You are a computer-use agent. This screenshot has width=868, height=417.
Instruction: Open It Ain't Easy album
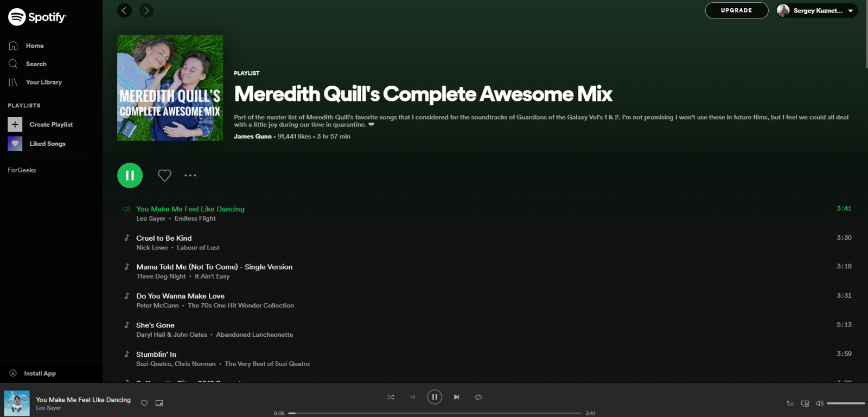point(212,277)
